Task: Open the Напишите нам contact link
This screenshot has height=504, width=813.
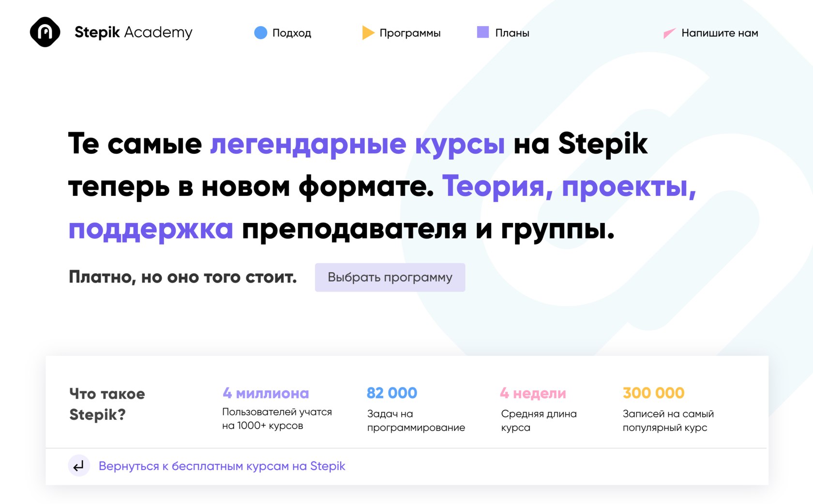Action: (720, 33)
